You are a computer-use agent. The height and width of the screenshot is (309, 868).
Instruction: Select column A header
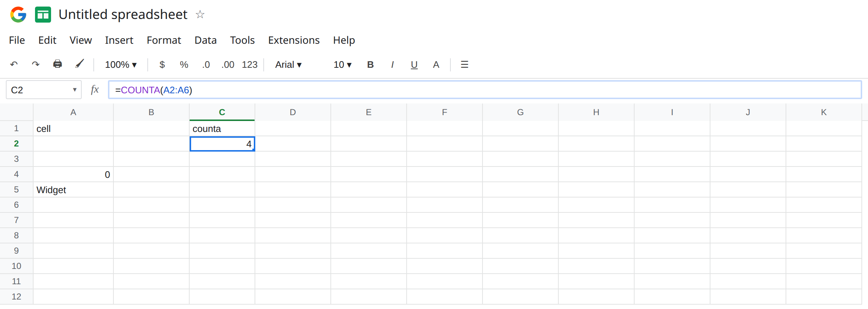(x=73, y=112)
